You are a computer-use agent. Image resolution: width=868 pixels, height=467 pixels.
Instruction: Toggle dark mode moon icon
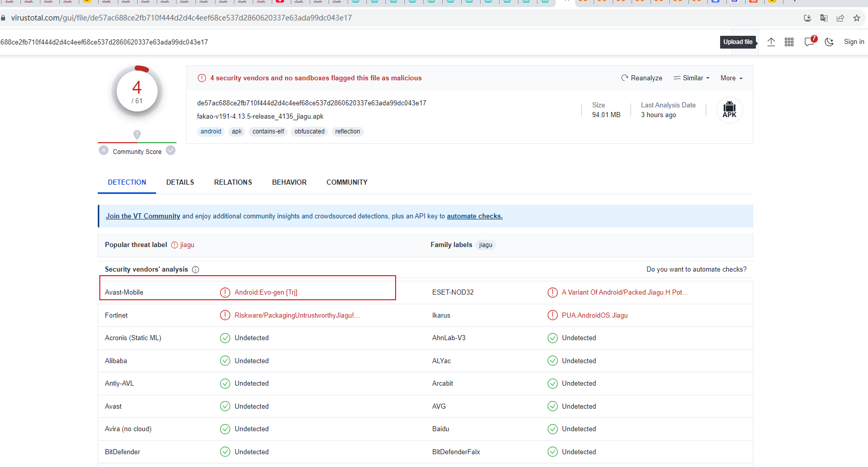(829, 42)
